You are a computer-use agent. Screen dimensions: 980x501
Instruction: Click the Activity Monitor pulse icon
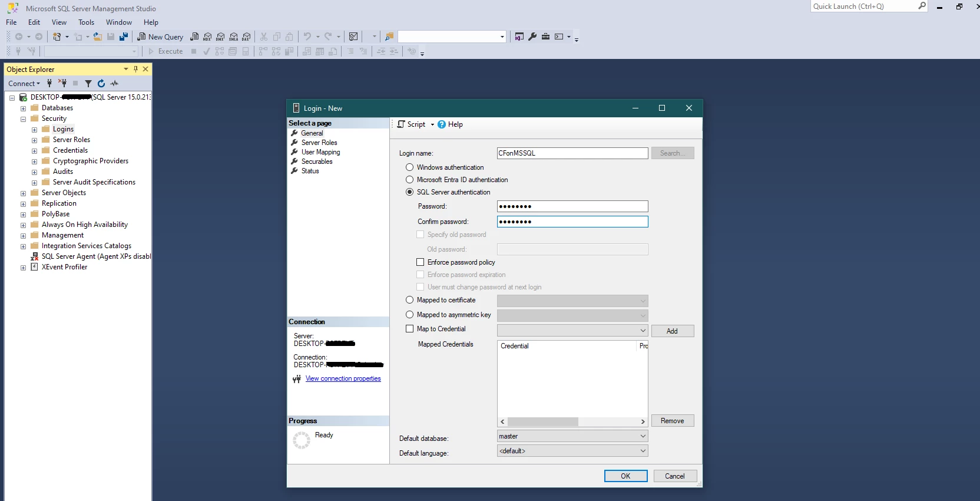(114, 84)
